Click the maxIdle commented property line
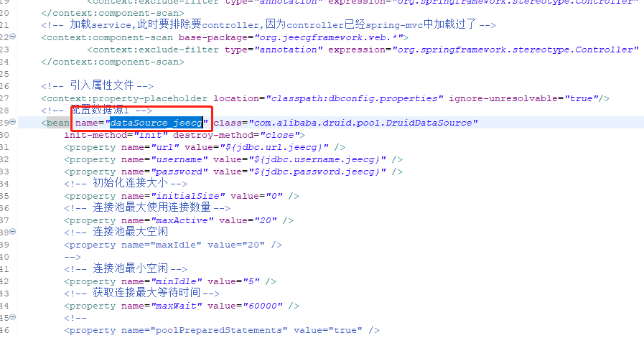644x338 pixels. point(173,245)
